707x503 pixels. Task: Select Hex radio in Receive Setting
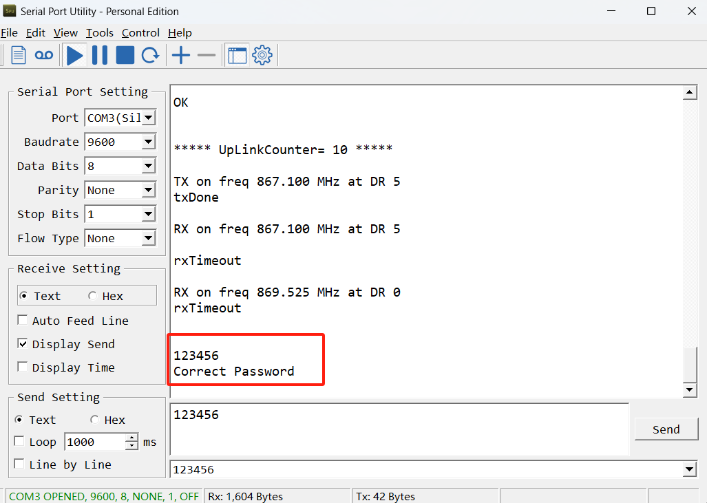coord(92,296)
